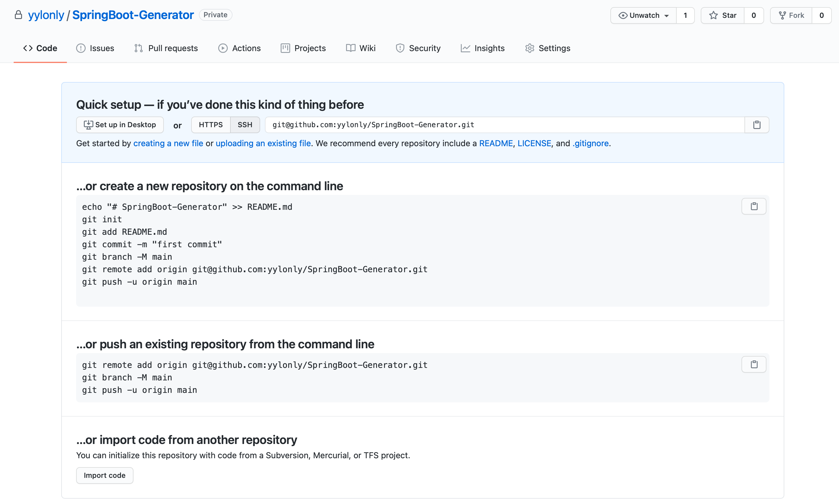Select the HTTPS protocol option

coord(210,125)
